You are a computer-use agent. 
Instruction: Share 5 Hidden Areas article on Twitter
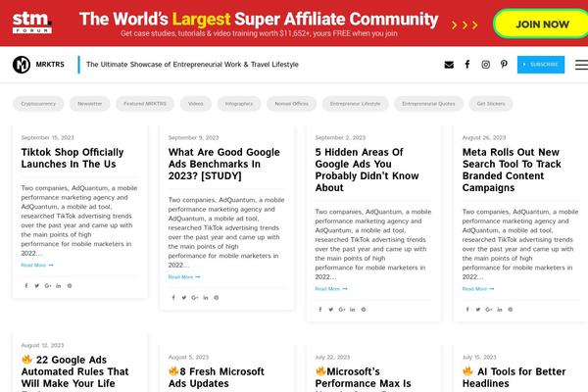[331, 310]
